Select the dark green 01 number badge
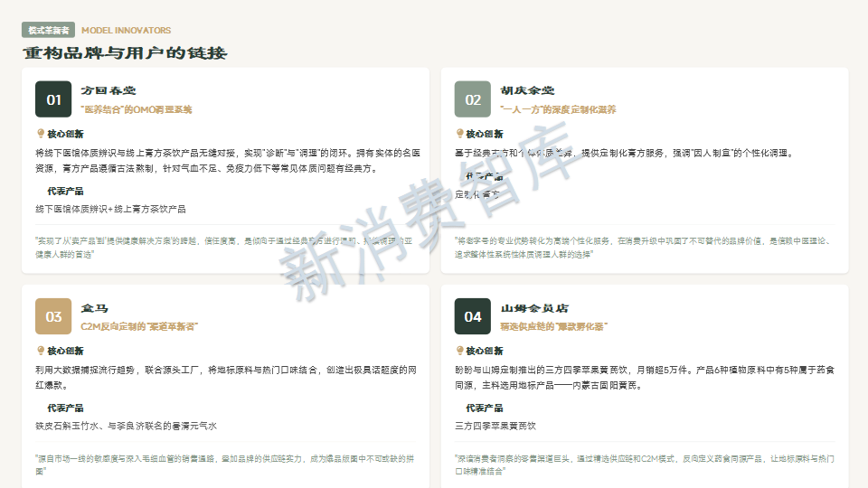Viewport: 868px width, 488px height. point(53,99)
